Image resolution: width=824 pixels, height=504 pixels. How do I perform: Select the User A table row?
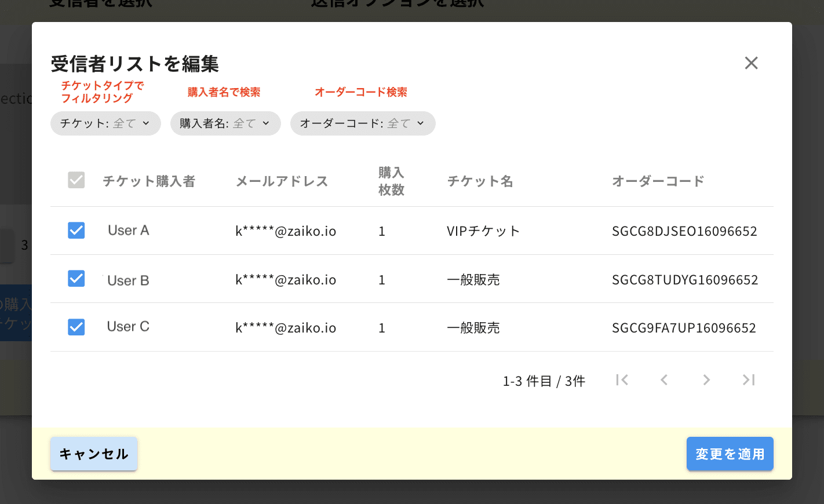129,230
